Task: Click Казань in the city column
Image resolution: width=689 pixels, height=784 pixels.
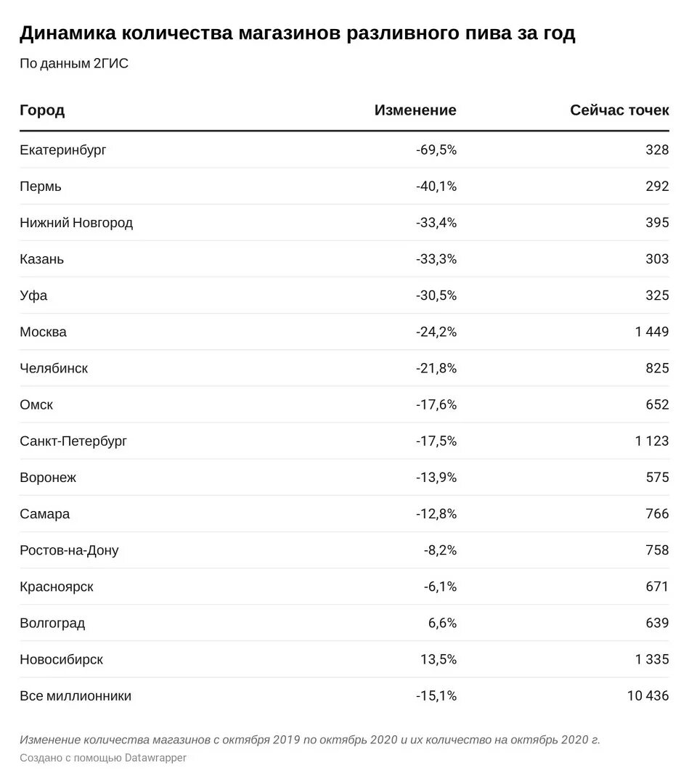Action: click(x=41, y=259)
